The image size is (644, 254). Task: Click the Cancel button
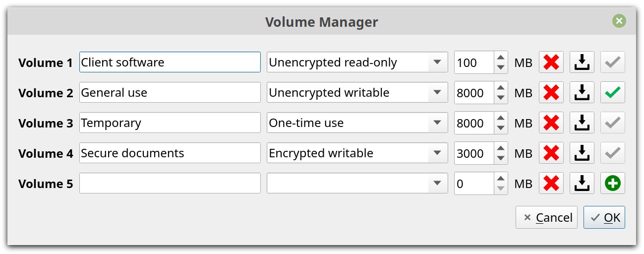click(x=546, y=217)
